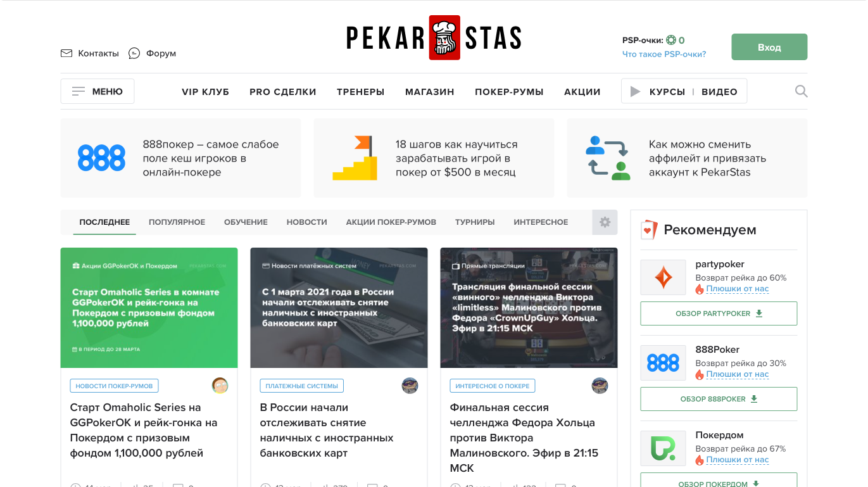Open the feed settings gear icon
Viewport: 868px width, 487px height.
pyautogui.click(x=605, y=222)
